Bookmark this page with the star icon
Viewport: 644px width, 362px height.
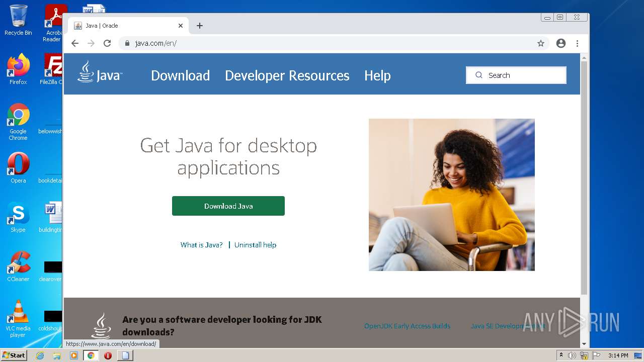click(x=541, y=43)
